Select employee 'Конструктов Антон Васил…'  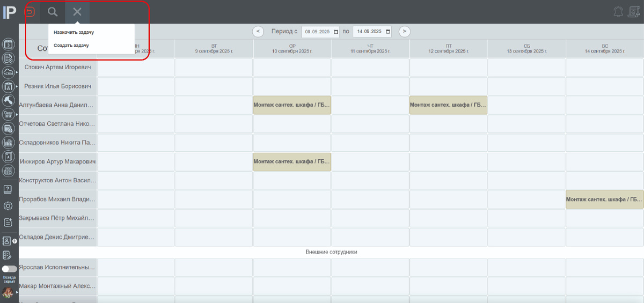tap(57, 181)
